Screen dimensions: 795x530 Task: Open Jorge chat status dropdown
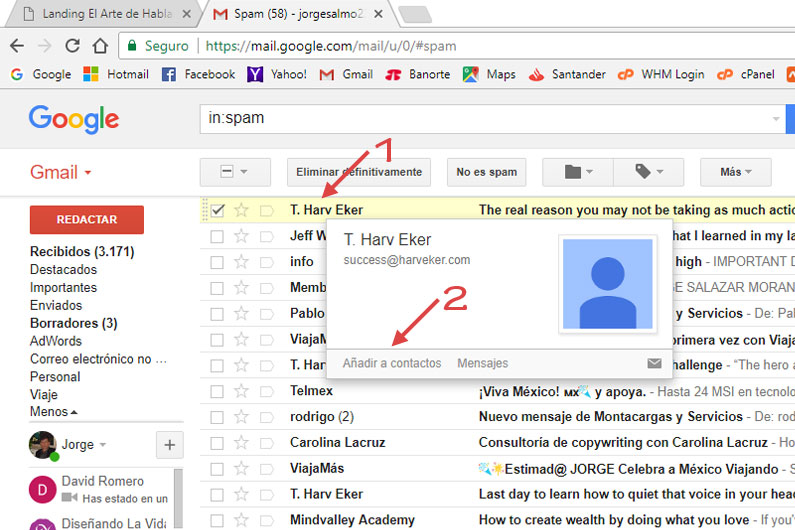point(103,445)
